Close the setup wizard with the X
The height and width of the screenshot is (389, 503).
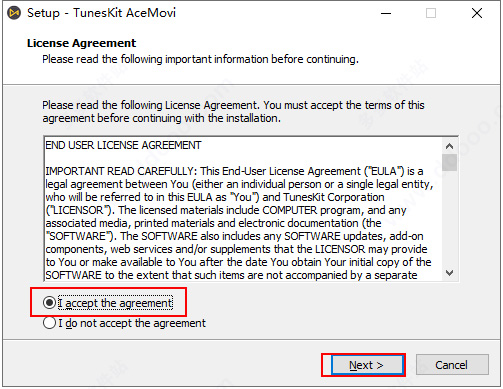tap(477, 13)
